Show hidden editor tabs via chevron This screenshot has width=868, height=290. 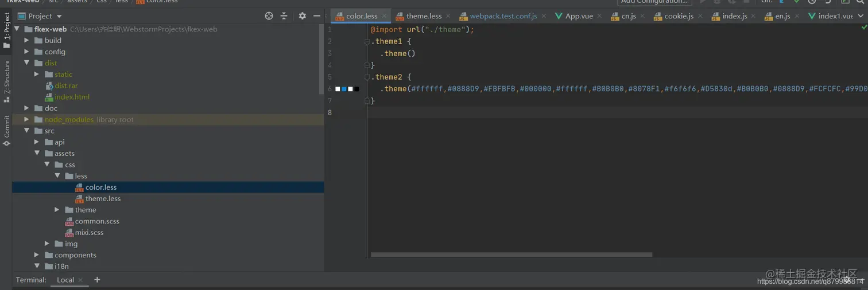pos(860,16)
